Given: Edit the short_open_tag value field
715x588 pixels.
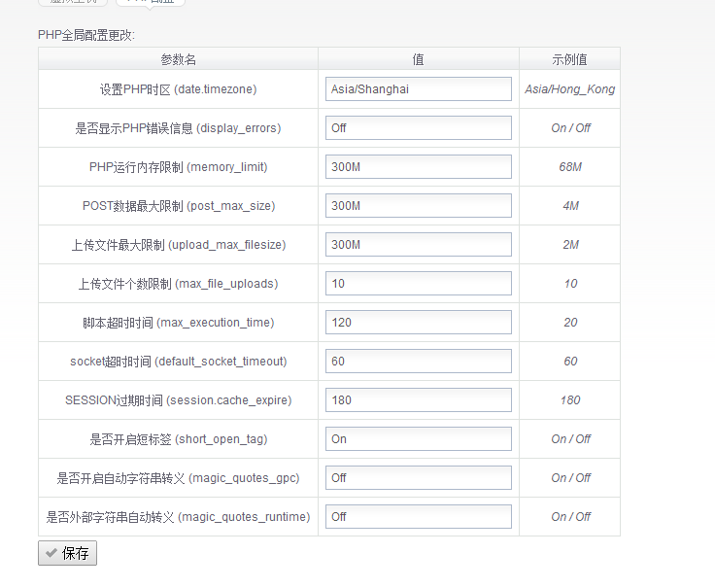Looking at the screenshot, I should click(418, 439).
